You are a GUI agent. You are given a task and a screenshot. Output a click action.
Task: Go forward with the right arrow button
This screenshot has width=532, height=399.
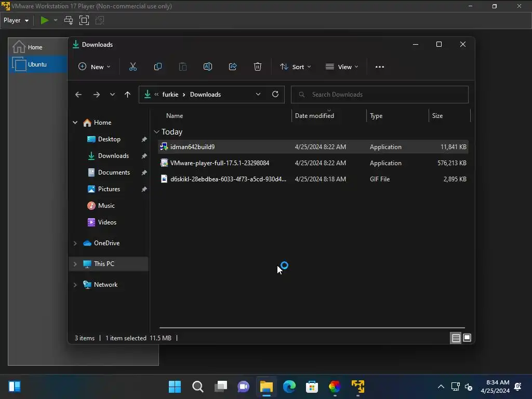coord(96,95)
